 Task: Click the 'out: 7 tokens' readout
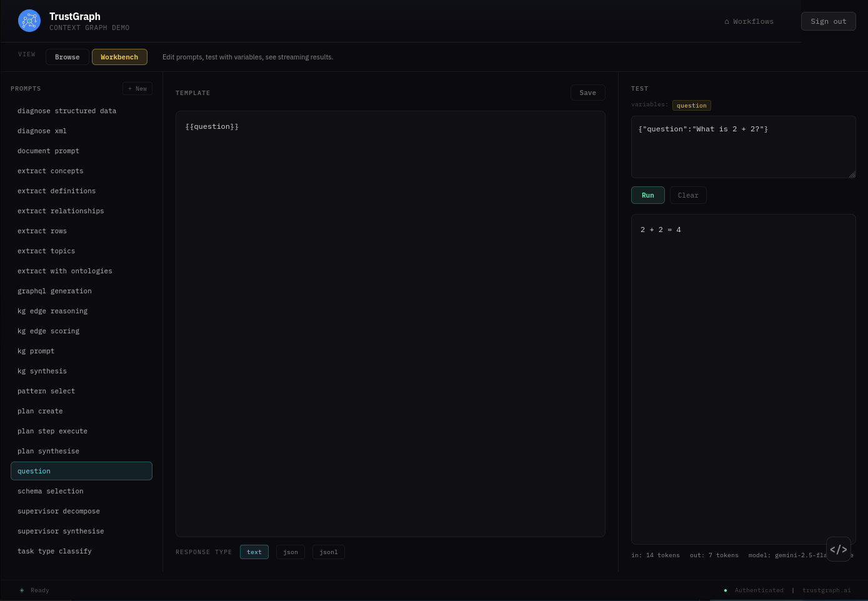coord(714,555)
